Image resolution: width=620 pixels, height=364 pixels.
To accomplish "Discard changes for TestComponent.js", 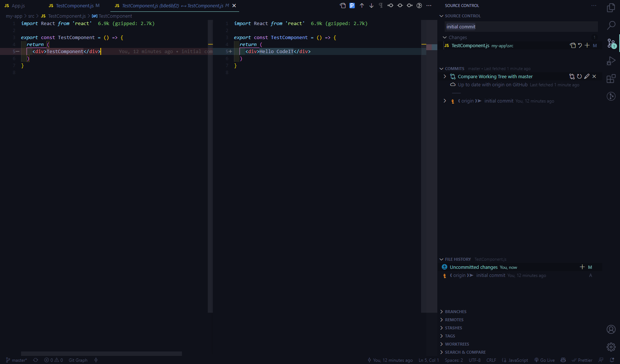I will click(x=580, y=45).
